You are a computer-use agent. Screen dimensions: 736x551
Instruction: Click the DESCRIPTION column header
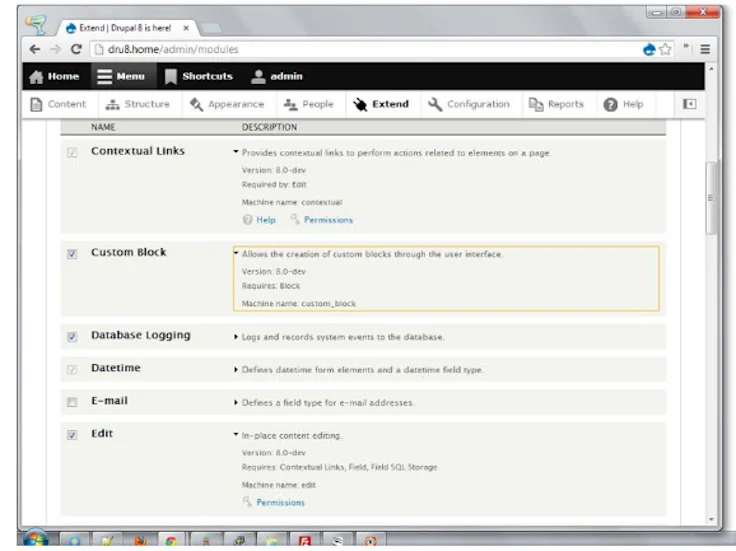point(269,127)
